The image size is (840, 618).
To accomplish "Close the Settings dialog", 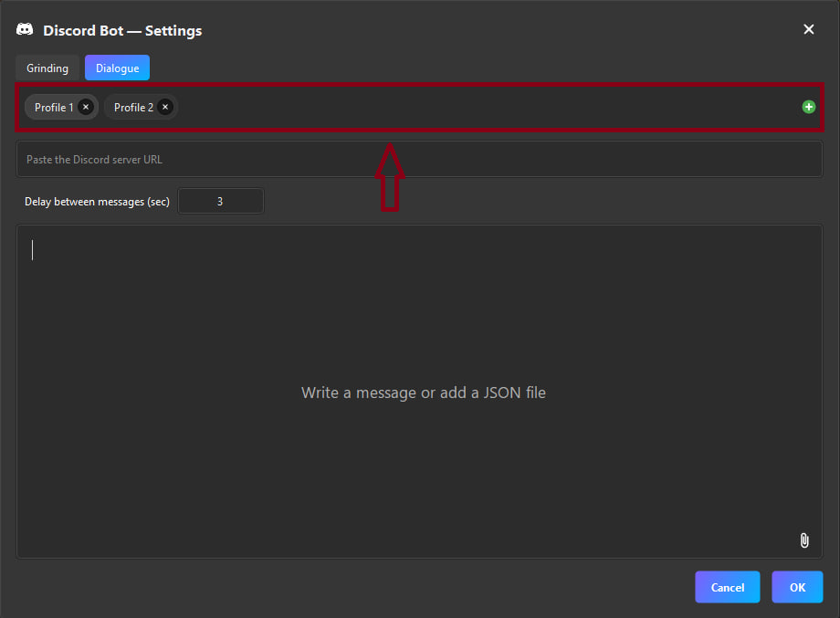I will (x=809, y=28).
